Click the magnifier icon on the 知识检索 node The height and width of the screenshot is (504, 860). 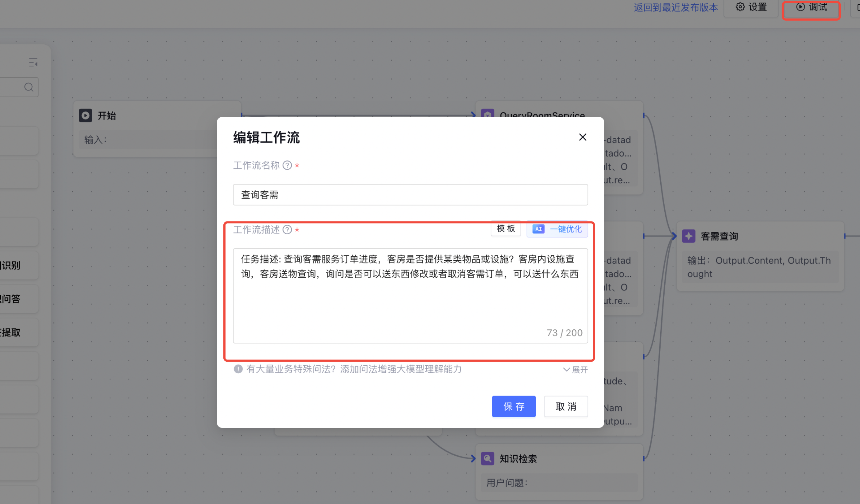[x=487, y=458]
